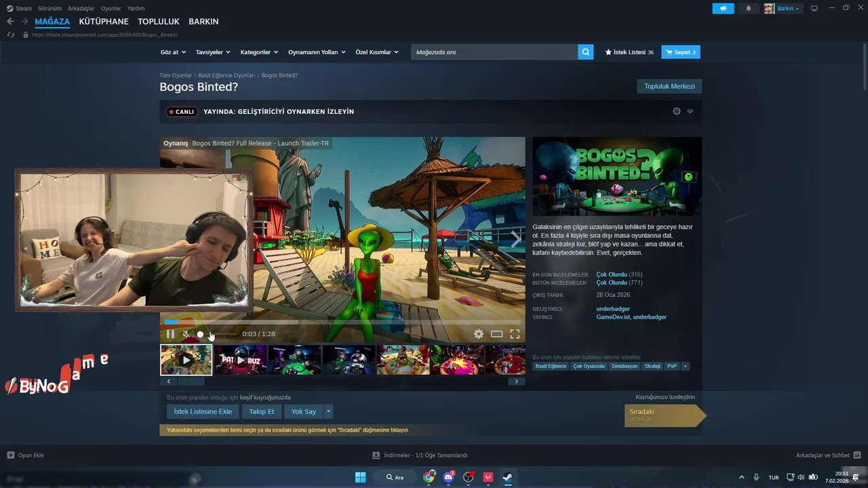Expand the Tavsiyeler dropdown

(213, 52)
